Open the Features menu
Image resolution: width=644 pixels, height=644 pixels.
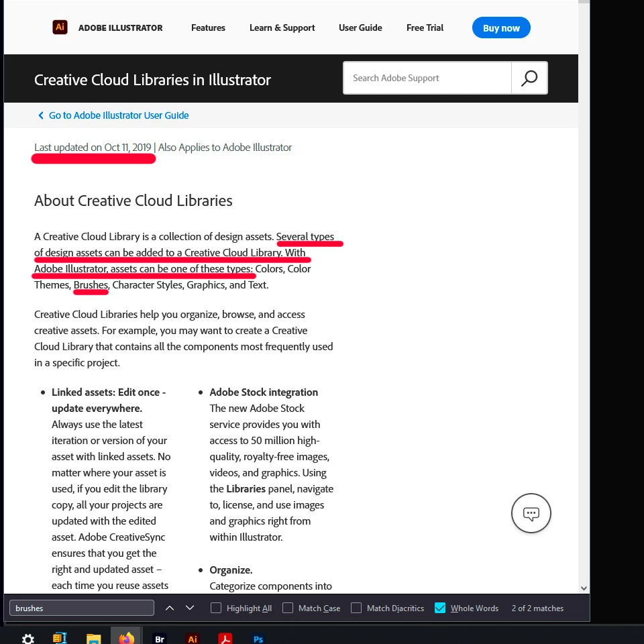click(208, 28)
